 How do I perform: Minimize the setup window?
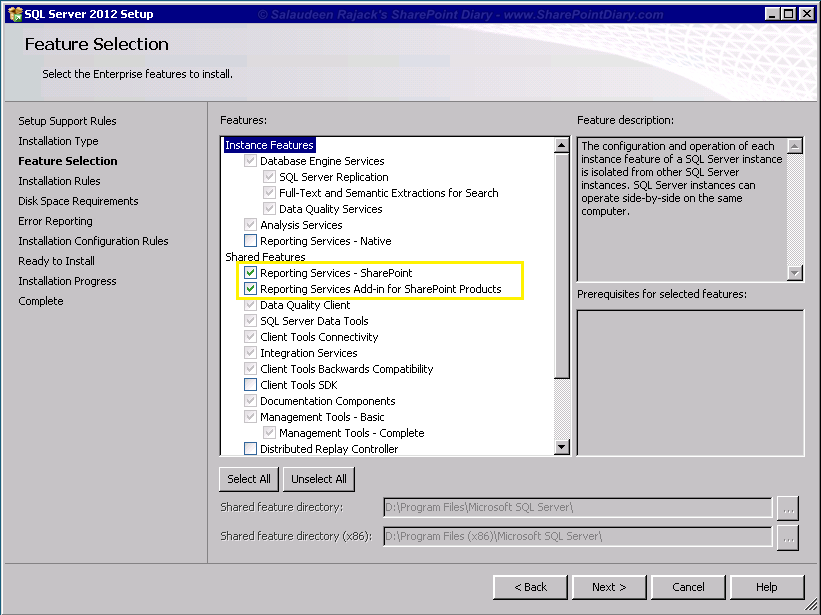point(772,14)
